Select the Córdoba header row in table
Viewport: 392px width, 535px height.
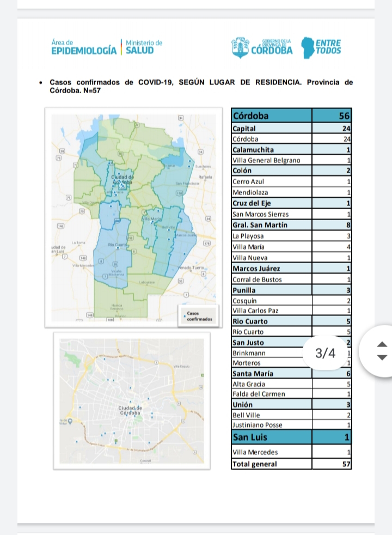coord(291,115)
